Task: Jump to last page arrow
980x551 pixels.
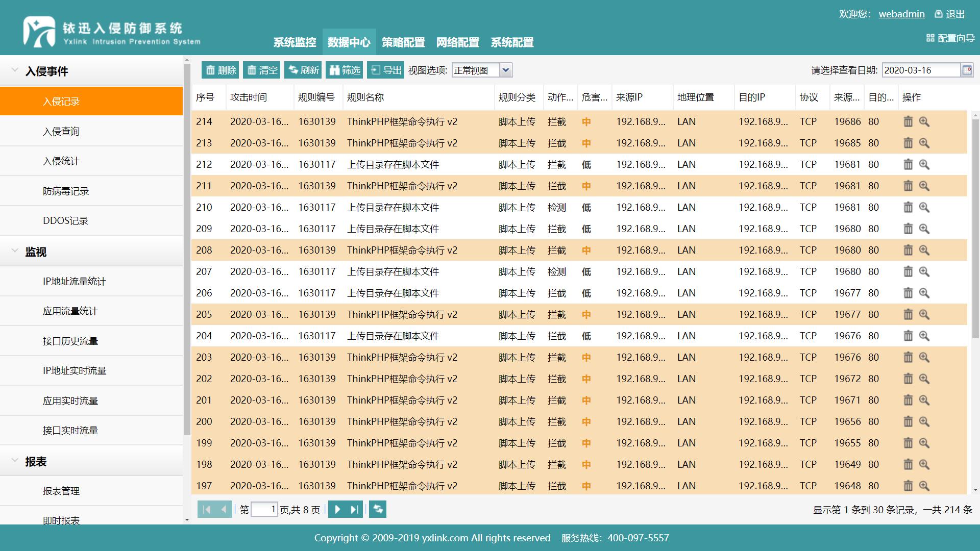Action: pyautogui.click(x=354, y=509)
